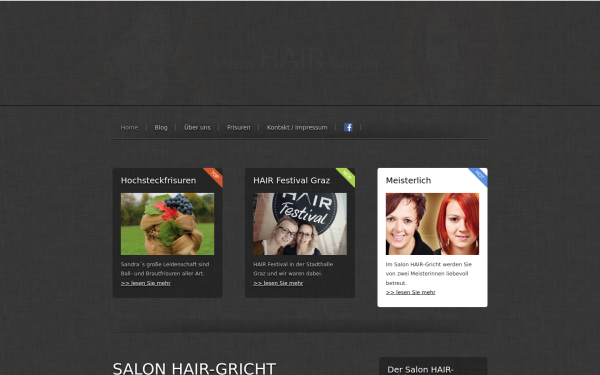Click the Hochsteckfrisuren card title
This screenshot has height=375, width=600.
click(x=158, y=180)
